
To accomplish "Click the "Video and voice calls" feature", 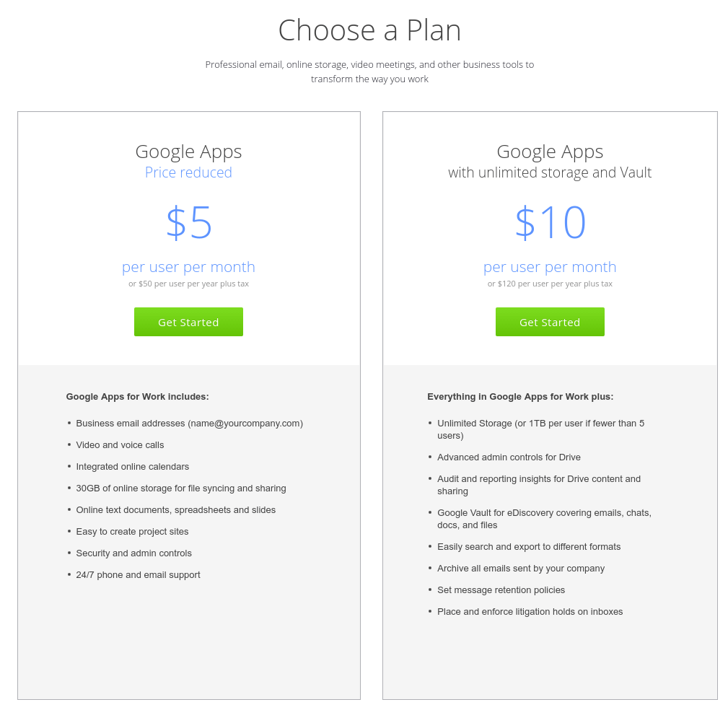I will [x=120, y=445].
